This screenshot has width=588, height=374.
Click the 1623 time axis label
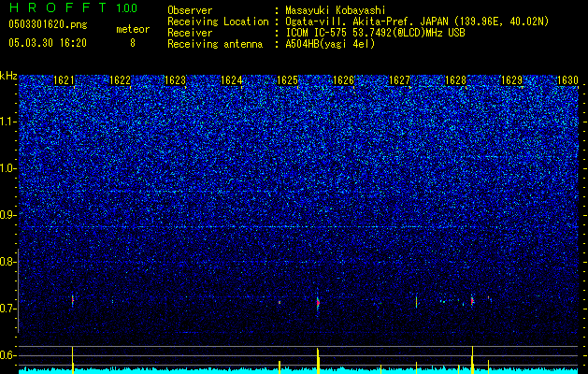(x=176, y=79)
